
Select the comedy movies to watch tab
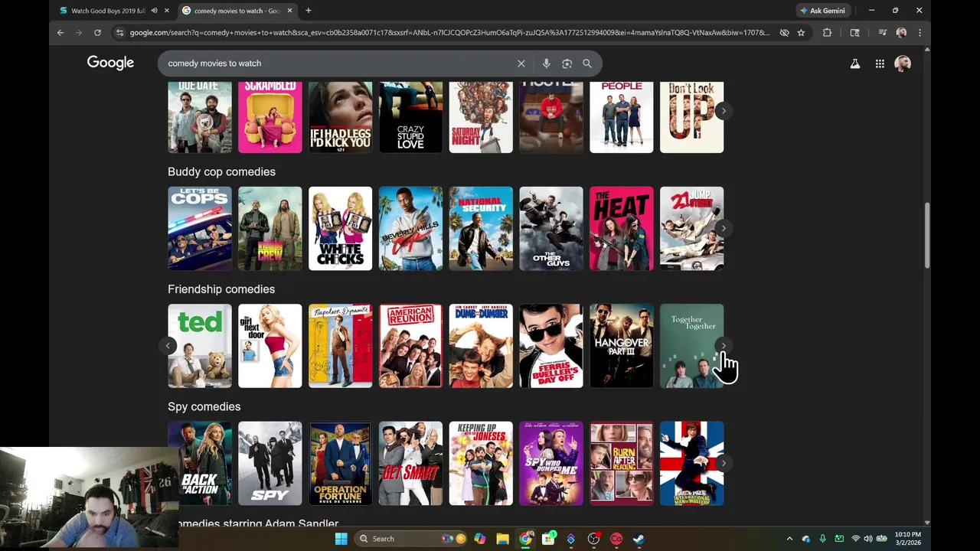[x=237, y=11]
